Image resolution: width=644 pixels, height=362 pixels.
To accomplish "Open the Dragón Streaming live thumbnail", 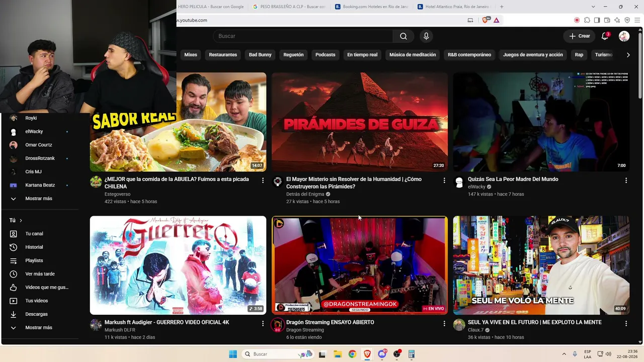I will click(360, 265).
